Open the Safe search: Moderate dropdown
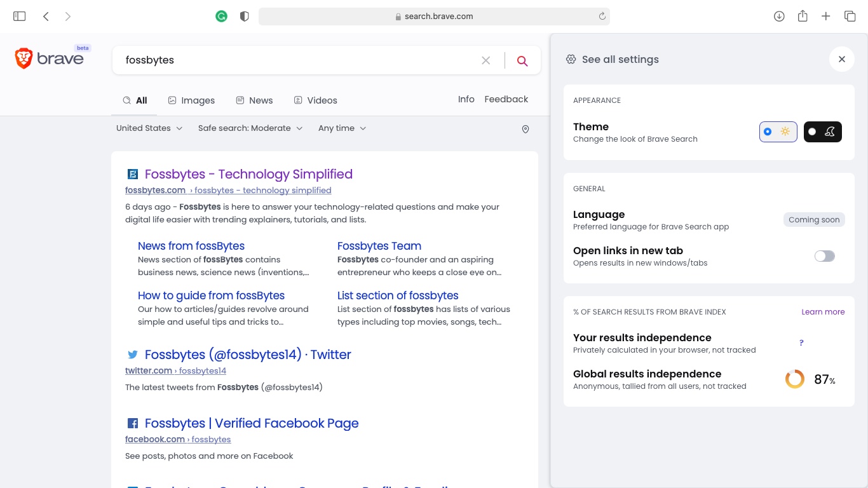The height and width of the screenshot is (488, 868). [x=250, y=128]
